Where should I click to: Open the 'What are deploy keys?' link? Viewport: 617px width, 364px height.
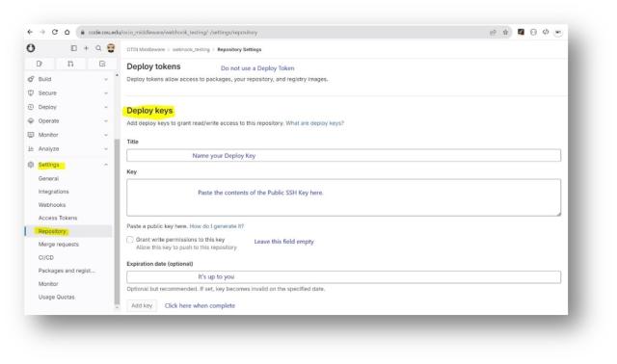tap(315, 123)
